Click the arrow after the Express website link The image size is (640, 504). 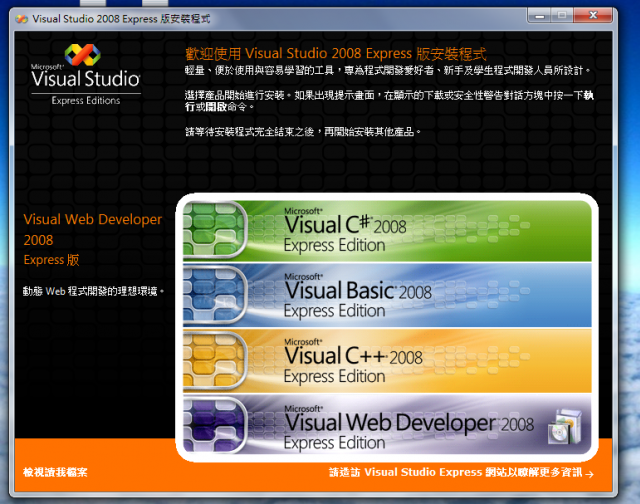589,474
